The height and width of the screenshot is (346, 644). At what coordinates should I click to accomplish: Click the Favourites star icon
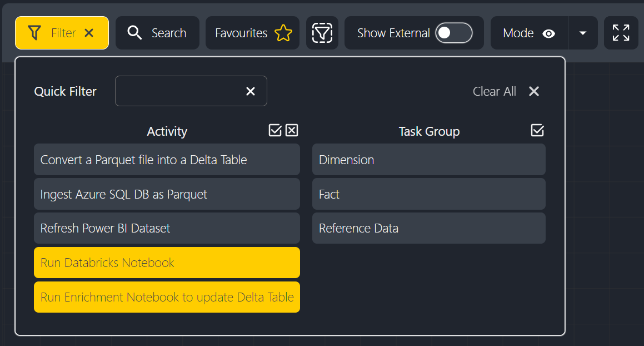(x=283, y=33)
